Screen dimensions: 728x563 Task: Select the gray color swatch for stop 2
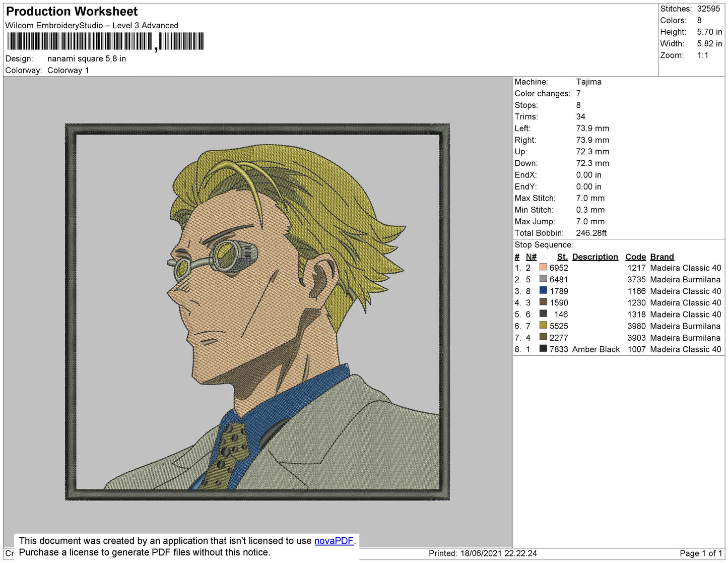point(543,279)
